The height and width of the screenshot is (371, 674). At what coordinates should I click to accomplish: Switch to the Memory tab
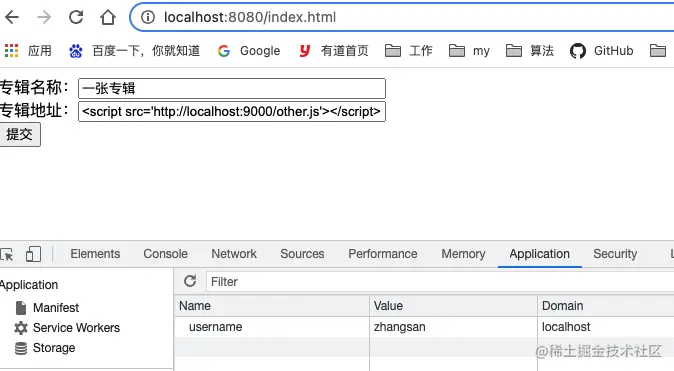[463, 254]
